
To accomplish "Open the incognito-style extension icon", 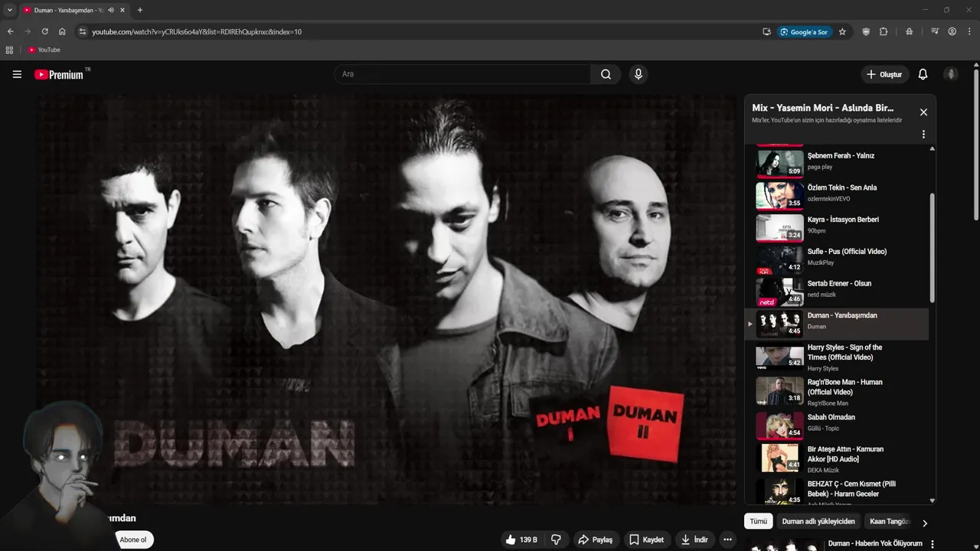I will [909, 31].
